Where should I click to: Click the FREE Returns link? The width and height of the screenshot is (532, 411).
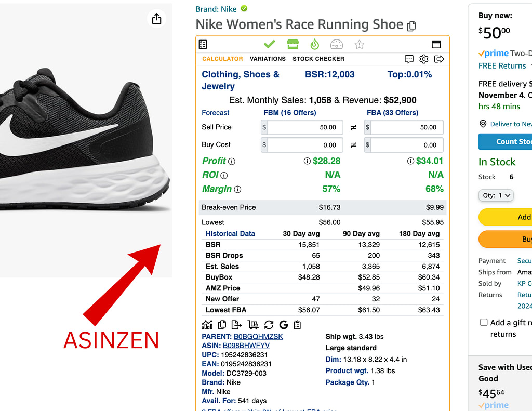coord(502,65)
